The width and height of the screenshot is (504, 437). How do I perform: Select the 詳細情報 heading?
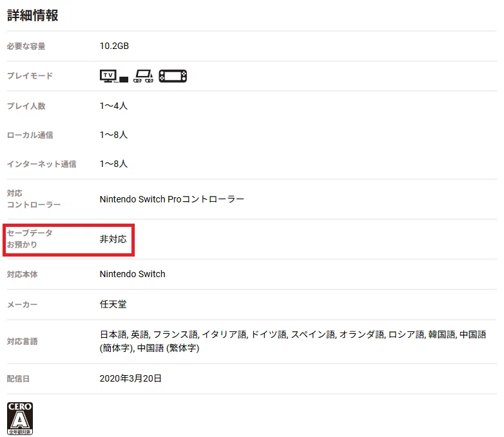pos(32,15)
